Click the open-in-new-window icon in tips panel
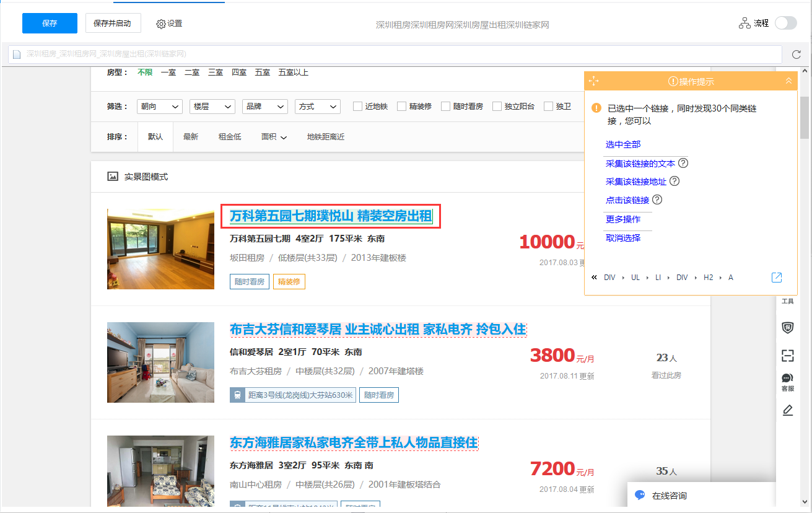This screenshot has height=513, width=812. 777,278
